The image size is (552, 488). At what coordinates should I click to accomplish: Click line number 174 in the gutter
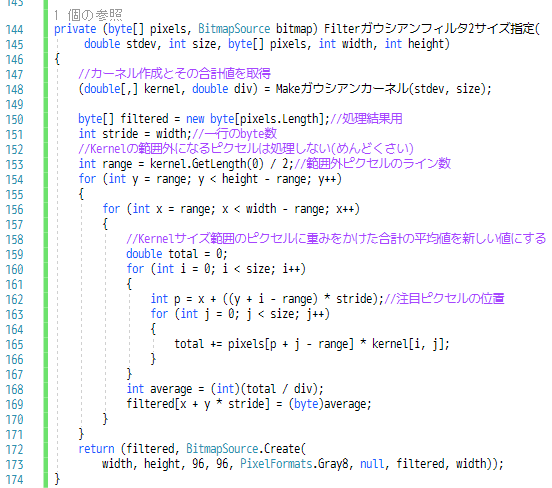point(14,480)
